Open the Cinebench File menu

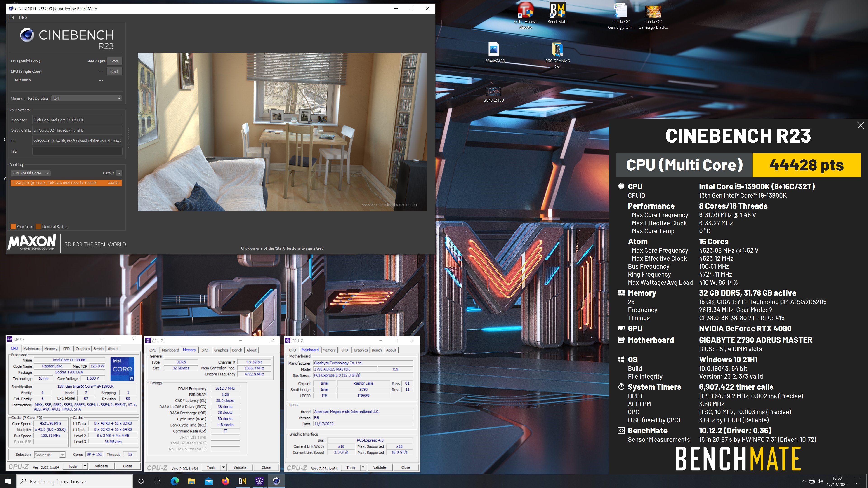click(11, 17)
